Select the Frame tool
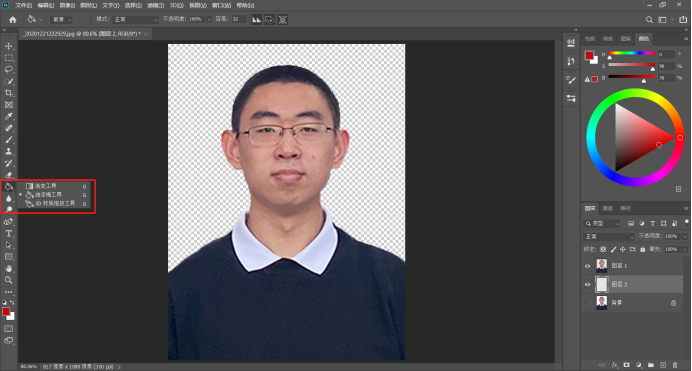 pyautogui.click(x=8, y=105)
